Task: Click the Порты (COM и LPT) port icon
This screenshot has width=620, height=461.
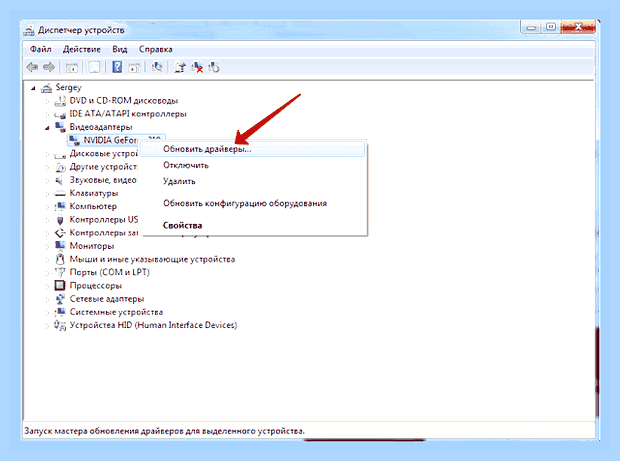Action: tap(60, 272)
